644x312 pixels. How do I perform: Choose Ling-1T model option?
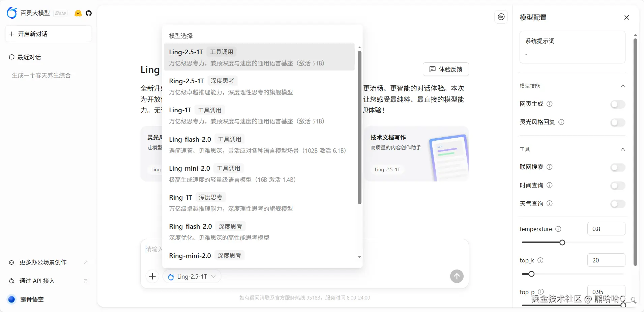point(259,115)
